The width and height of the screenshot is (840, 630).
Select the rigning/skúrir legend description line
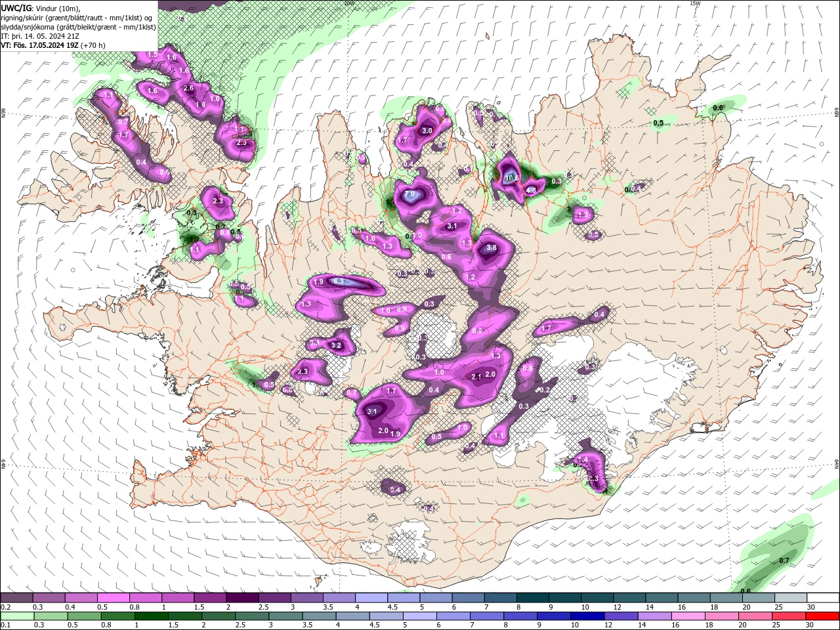point(77,18)
